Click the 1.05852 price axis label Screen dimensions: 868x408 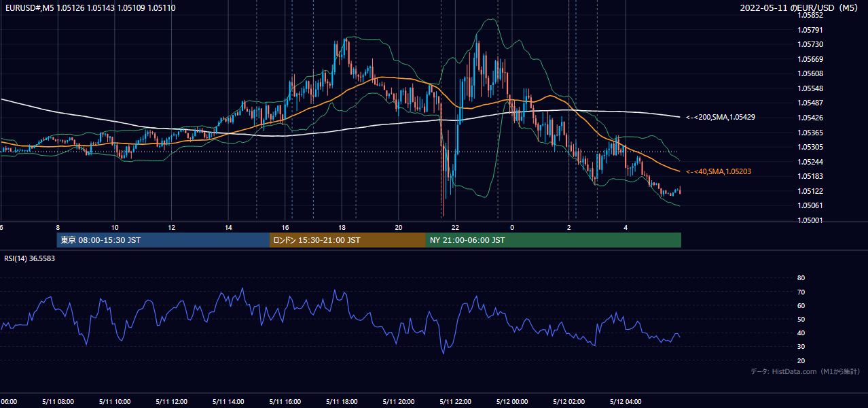[810, 15]
